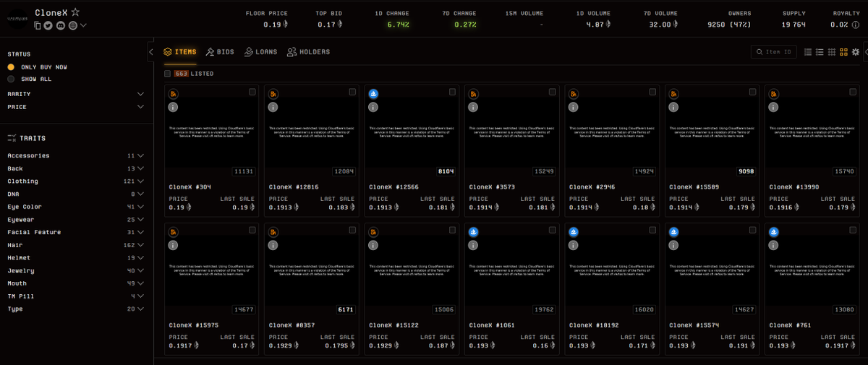Click marketplace badge on CloneX #15589 card
Viewport: 868px width, 365px height.
673,94
